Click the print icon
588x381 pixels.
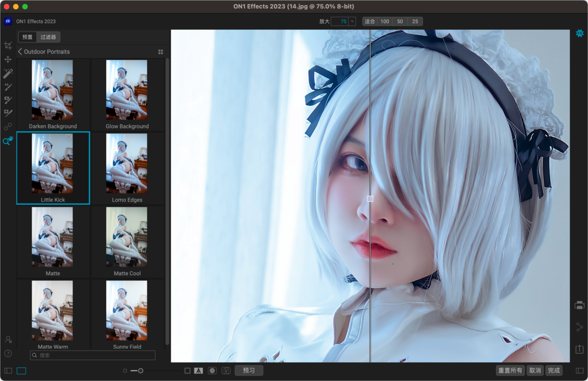pos(579,305)
